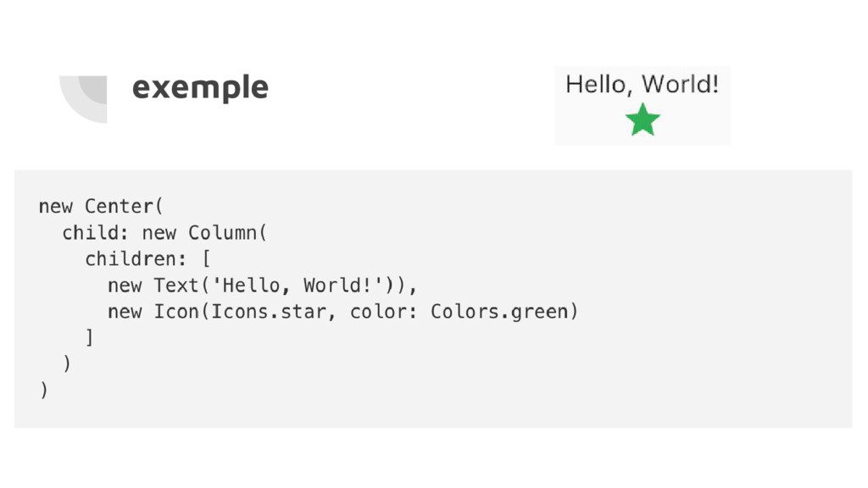This screenshot has width=868, height=488.
Task: Click the closing square bracket line
Action: pos(89,338)
